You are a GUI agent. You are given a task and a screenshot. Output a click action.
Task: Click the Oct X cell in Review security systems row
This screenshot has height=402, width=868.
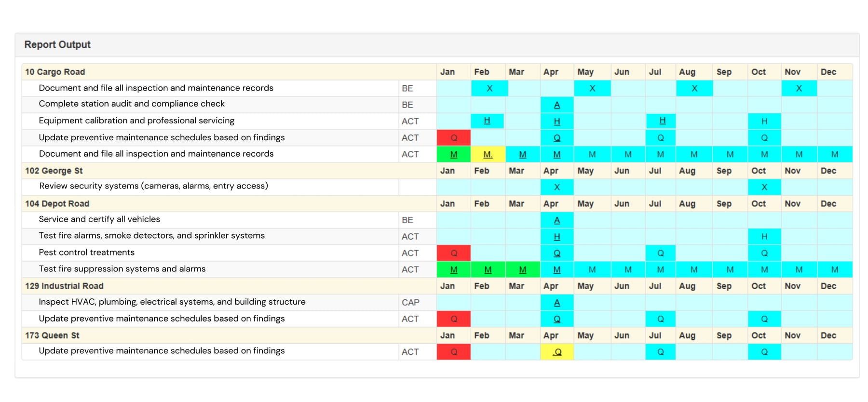(x=764, y=187)
